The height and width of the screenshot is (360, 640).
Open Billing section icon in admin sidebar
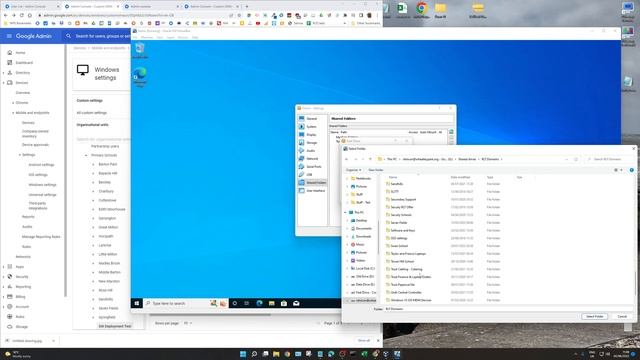(x=10, y=297)
